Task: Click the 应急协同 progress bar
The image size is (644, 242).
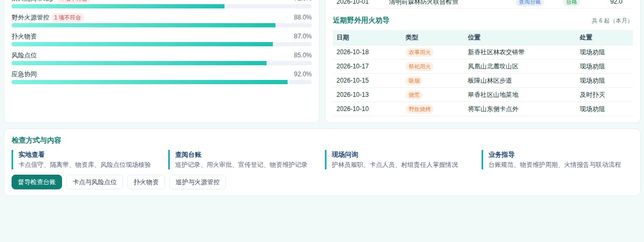Action: pos(161,82)
